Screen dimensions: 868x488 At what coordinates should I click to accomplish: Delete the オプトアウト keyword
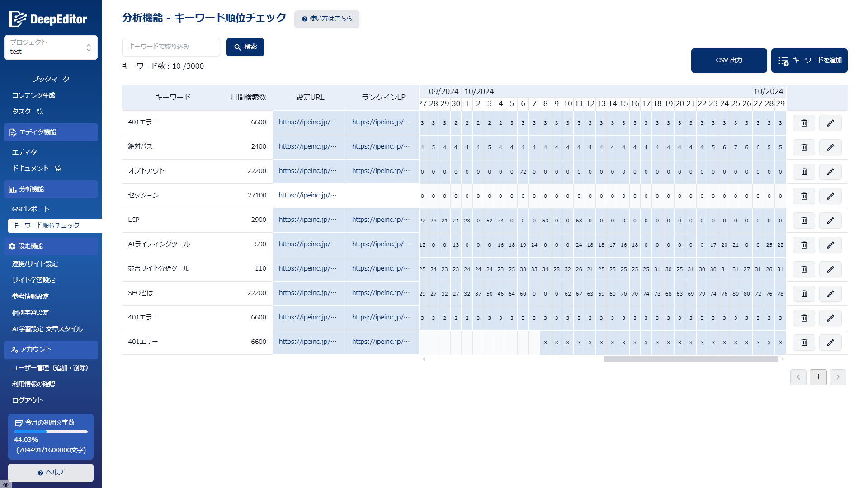tap(804, 172)
